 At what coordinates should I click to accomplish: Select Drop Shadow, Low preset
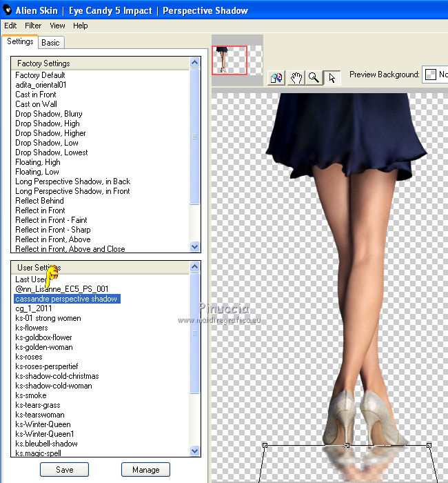[47, 143]
